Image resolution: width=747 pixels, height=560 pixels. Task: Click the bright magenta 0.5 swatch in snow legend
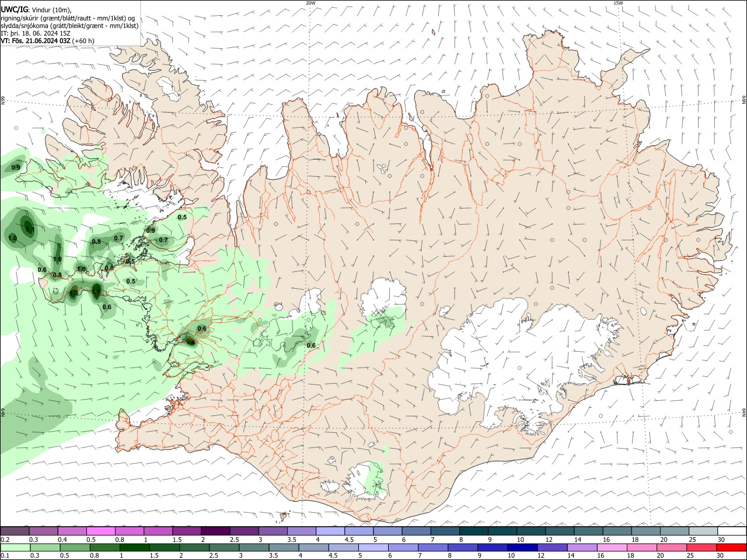click(100, 531)
